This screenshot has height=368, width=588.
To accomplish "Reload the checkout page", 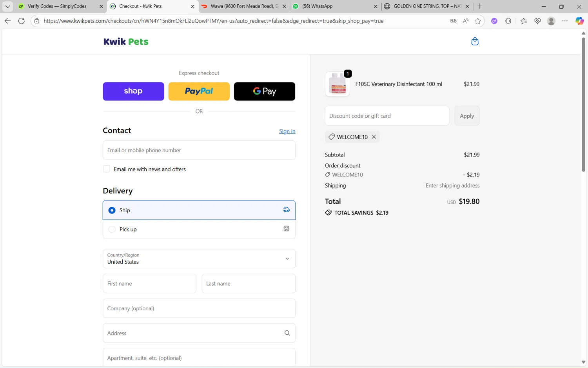I will tap(22, 21).
